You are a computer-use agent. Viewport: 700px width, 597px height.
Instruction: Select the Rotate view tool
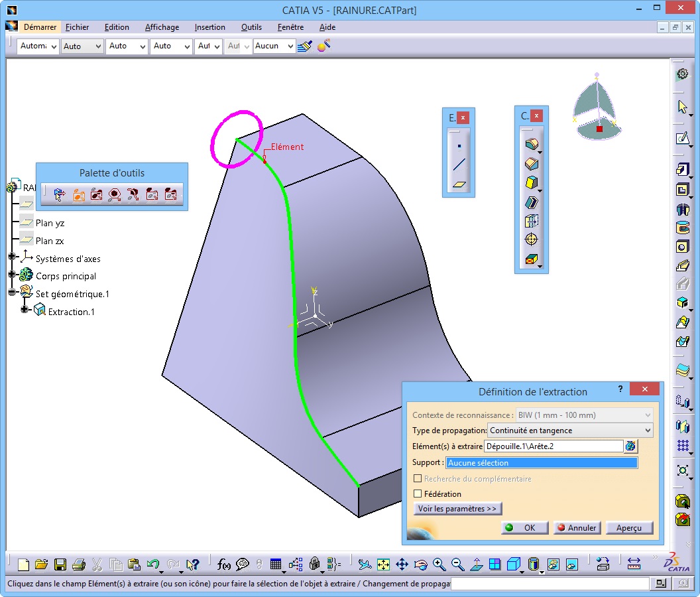pos(420,564)
